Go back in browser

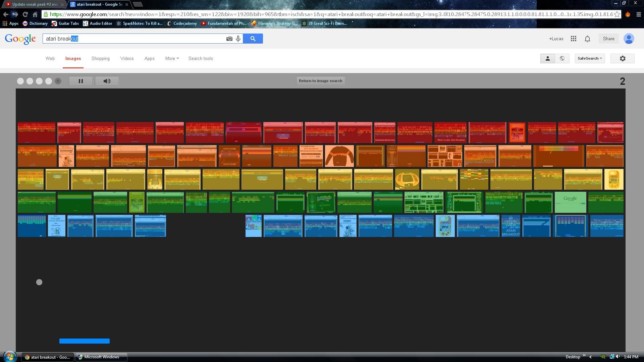click(x=6, y=14)
